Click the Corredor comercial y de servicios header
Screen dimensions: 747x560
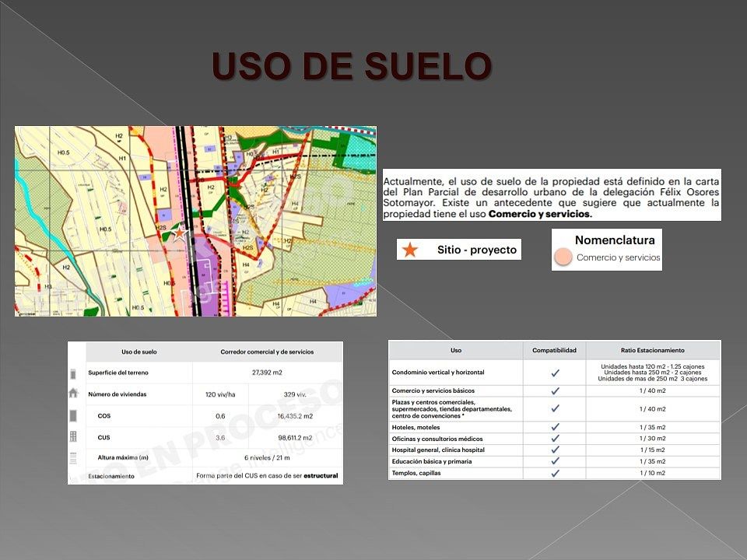click(x=267, y=352)
